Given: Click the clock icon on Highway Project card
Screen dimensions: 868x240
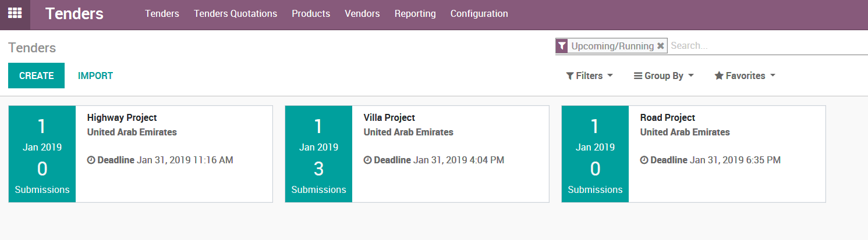Looking at the screenshot, I should (91, 160).
